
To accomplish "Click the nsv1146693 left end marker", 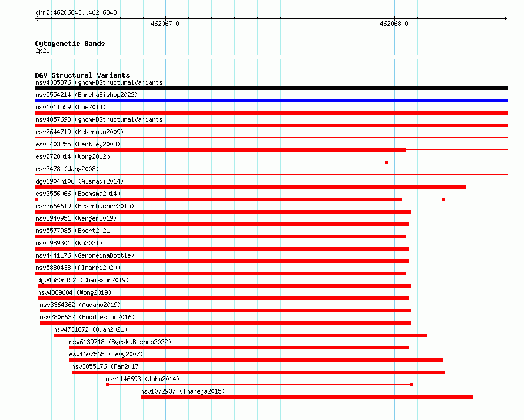I will tap(107, 385).
